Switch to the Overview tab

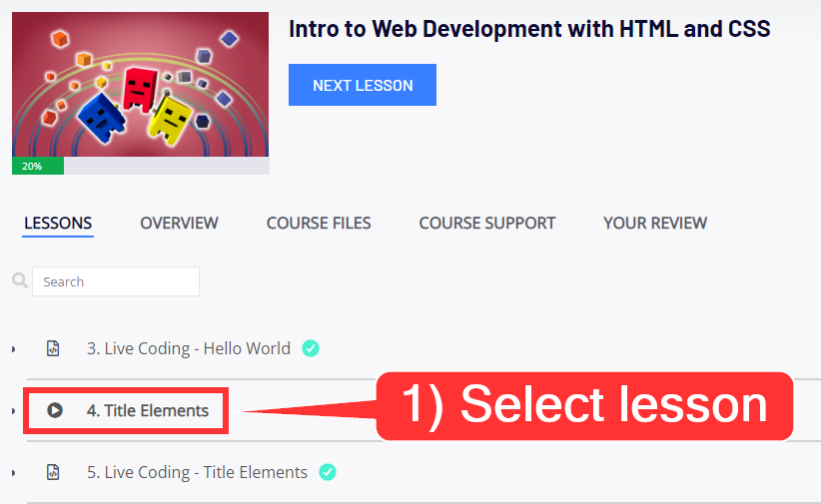(x=179, y=223)
